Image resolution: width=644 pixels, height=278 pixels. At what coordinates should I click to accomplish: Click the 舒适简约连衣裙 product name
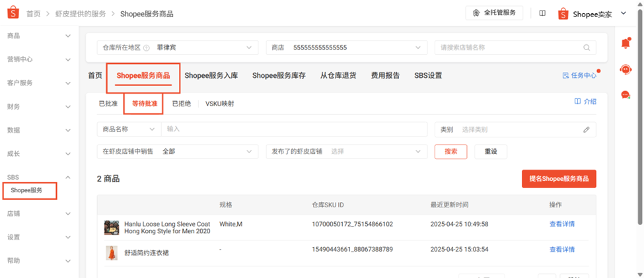[x=147, y=253]
